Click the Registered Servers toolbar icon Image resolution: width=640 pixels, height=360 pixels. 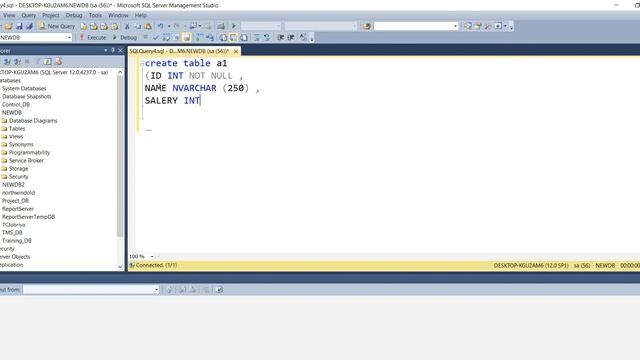468,26
